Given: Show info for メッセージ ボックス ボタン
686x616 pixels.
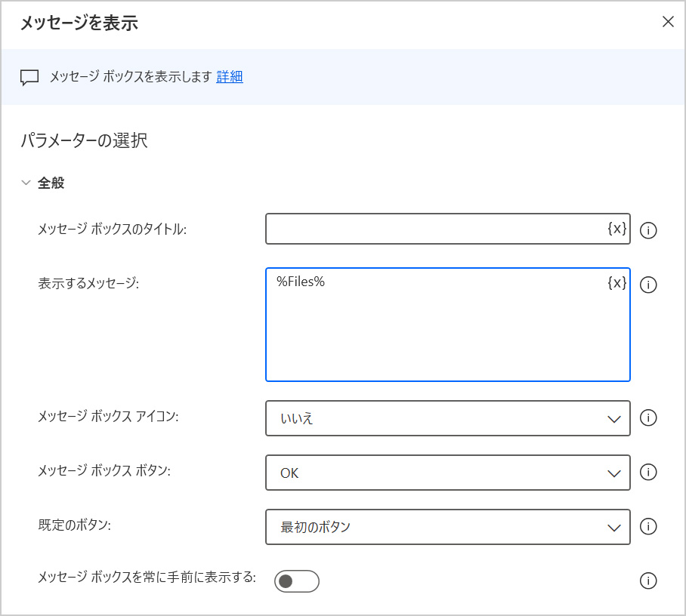Looking at the screenshot, I should pos(647,472).
